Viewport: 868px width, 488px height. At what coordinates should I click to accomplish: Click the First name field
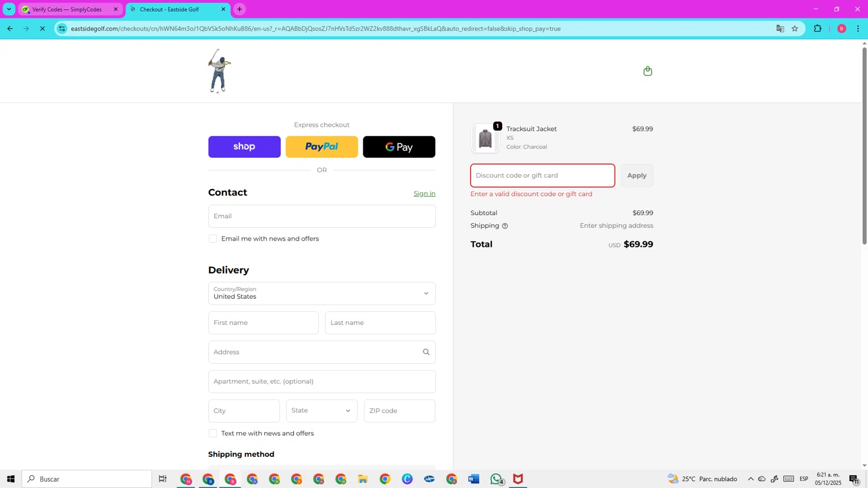point(263,323)
